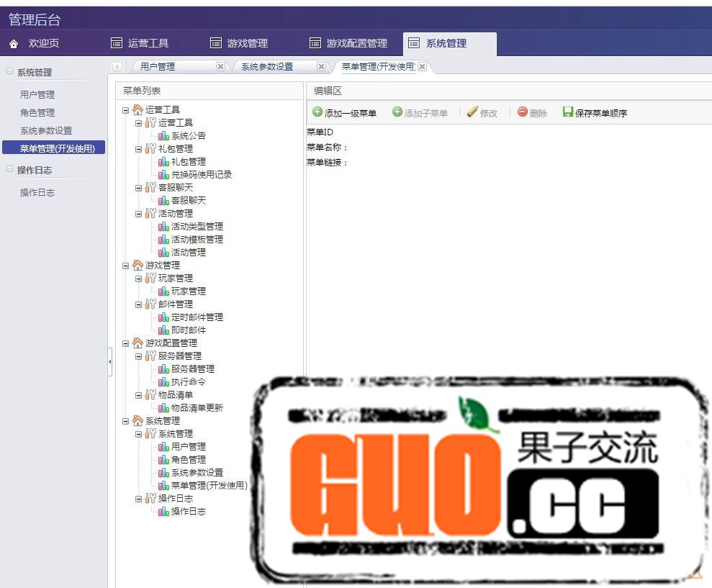Select 兑换码使用记录 in the menu tree
Viewport: 712px width, 588px height.
click(x=201, y=175)
